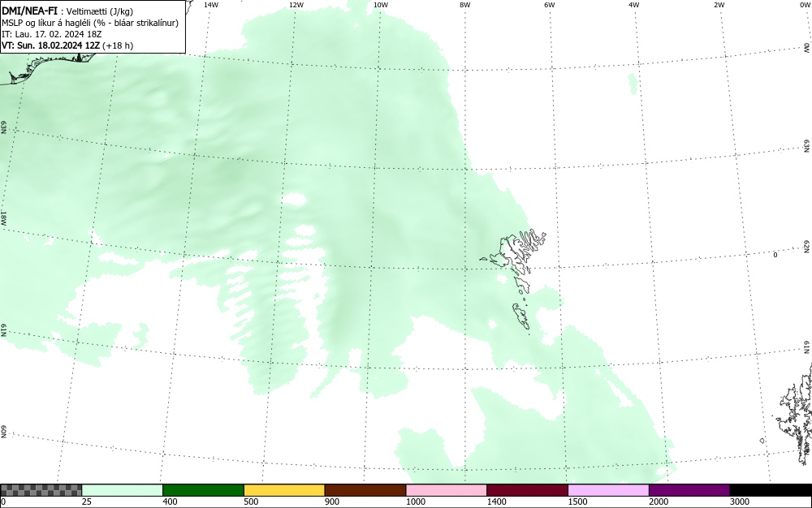Click the brown 900–1000 legend swatch
812x508 pixels.
coord(365,490)
